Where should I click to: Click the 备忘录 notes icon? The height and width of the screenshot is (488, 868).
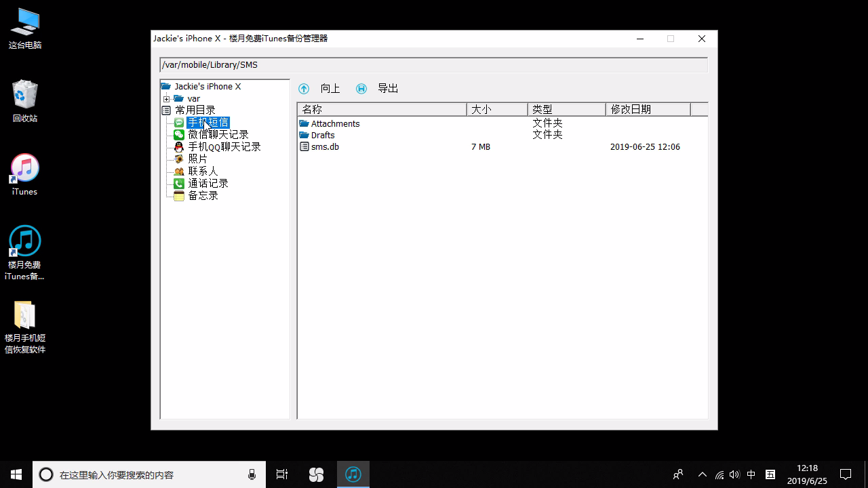point(179,196)
